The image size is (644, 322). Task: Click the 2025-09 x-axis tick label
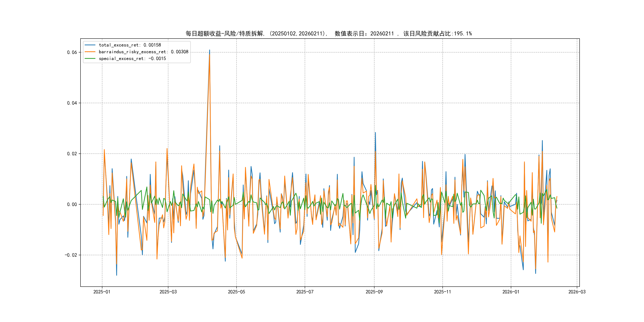(374, 292)
